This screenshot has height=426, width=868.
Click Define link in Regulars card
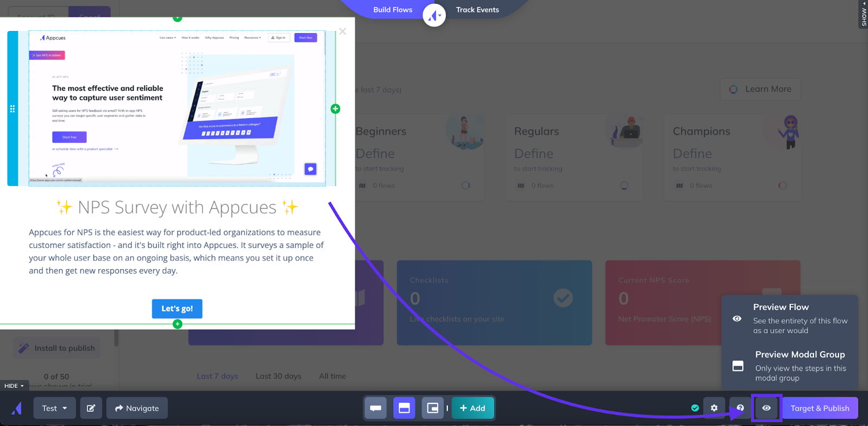(534, 154)
